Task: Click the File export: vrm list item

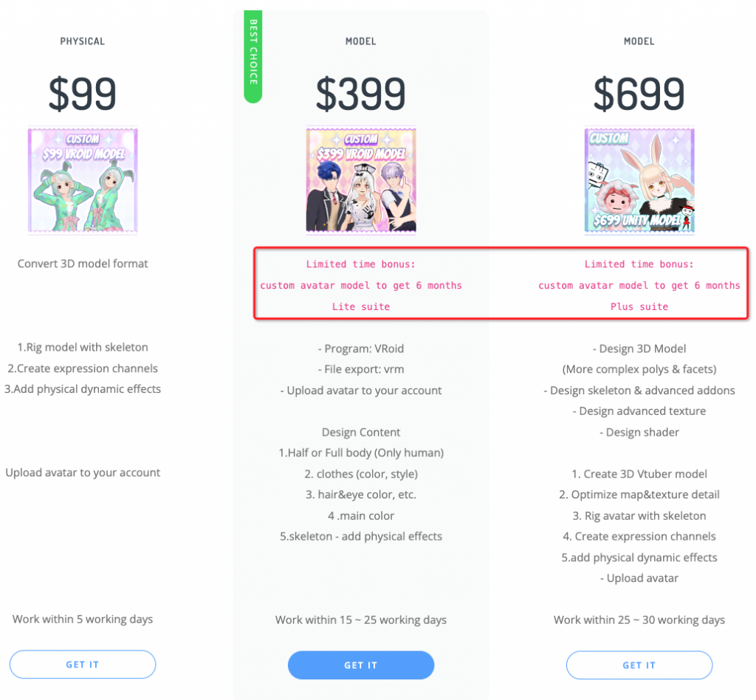Action: pyautogui.click(x=360, y=369)
